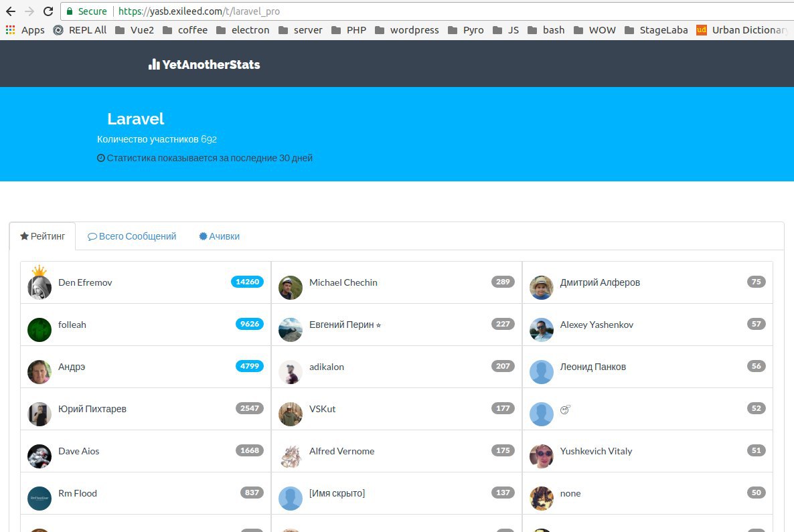Open the WOW bookmark folder
The width and height of the screenshot is (794, 532).
coord(595,30)
